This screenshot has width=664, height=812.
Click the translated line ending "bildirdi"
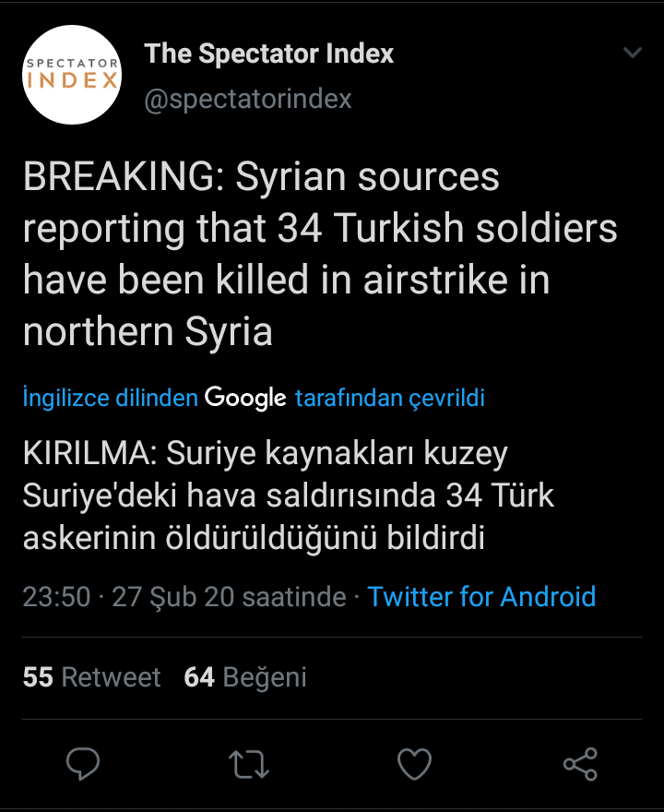tap(254, 538)
